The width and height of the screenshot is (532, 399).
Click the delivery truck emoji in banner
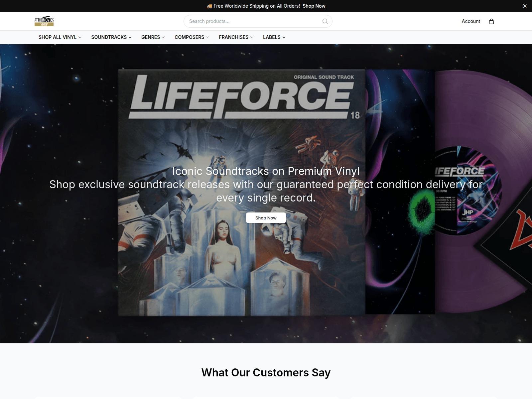click(209, 6)
